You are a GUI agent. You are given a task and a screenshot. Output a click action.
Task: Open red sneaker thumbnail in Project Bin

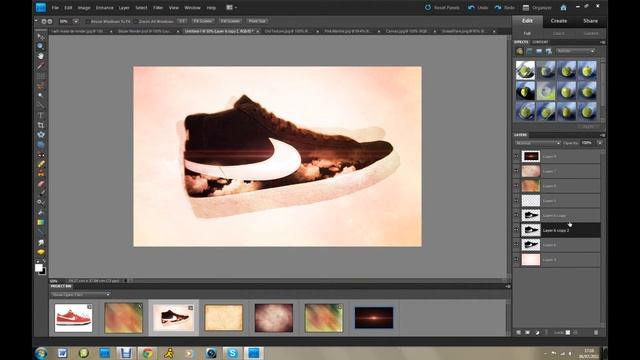tap(73, 318)
